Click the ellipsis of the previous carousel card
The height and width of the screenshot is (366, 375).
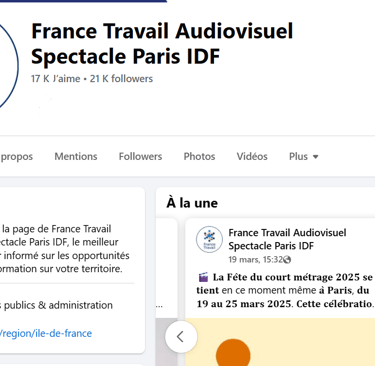pos(159,305)
